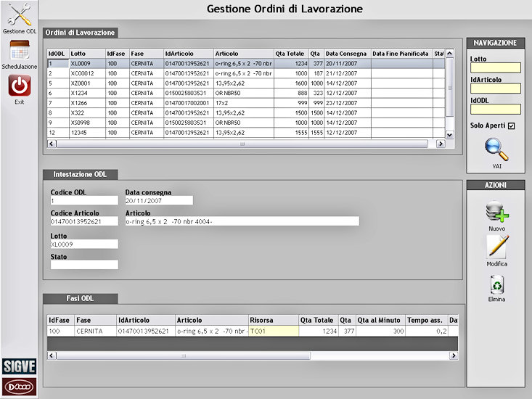This screenshot has width=532, height=399.
Task: Click the SIGVE logo
Action: coord(20,366)
